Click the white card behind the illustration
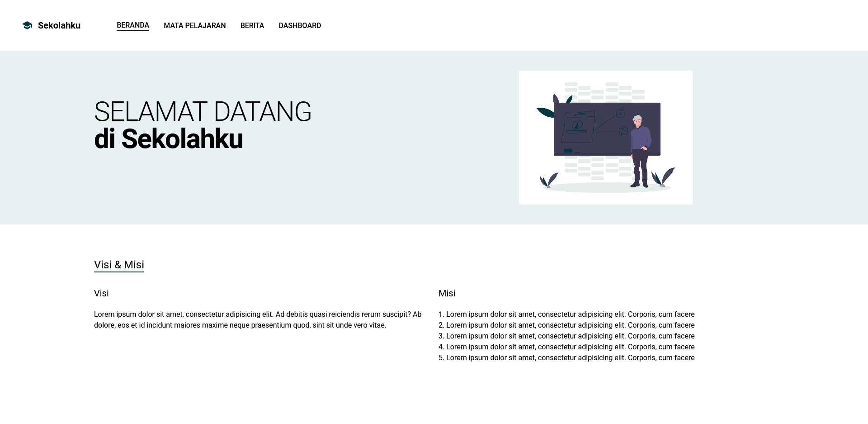This screenshot has height=424, width=868. pyautogui.click(x=533, y=195)
